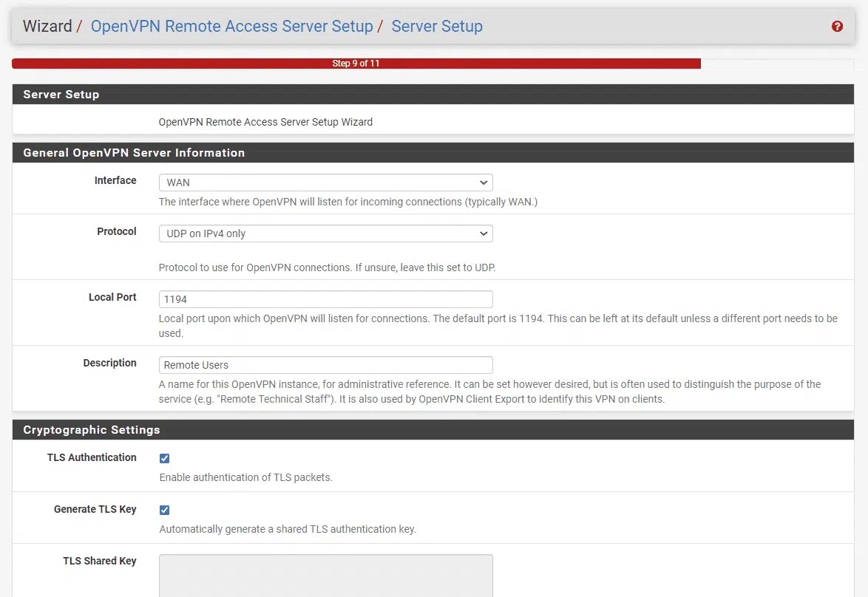Image resolution: width=868 pixels, height=597 pixels.
Task: Click the Interface field label
Action: click(115, 180)
